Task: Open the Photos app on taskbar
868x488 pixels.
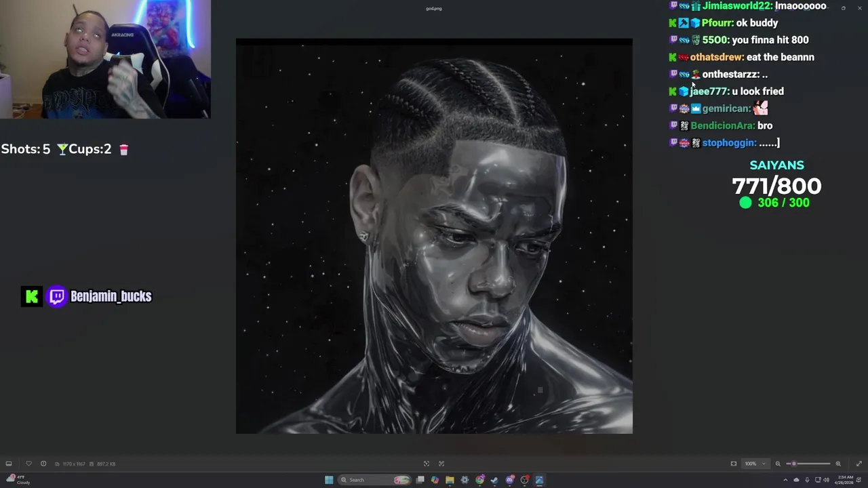Action: click(540, 480)
